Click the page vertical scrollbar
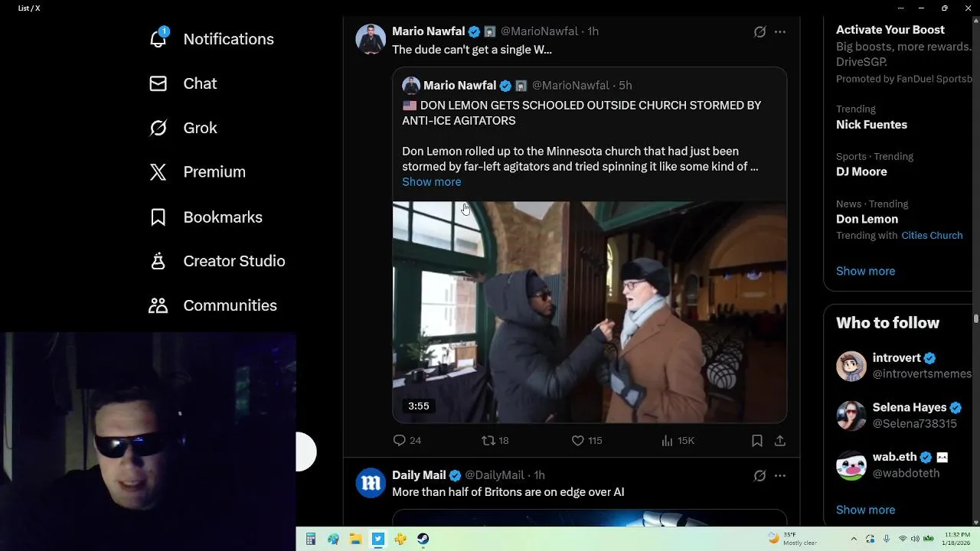The width and height of the screenshot is (980, 551). click(x=976, y=318)
